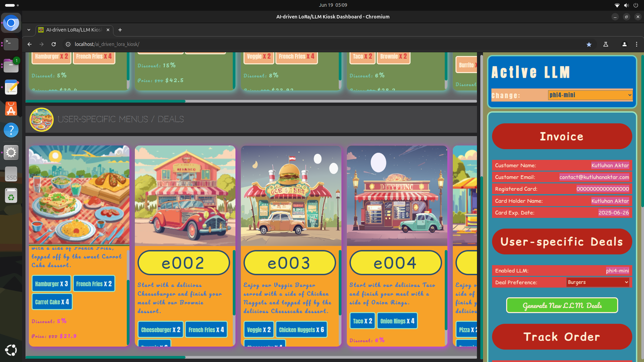Open Ubuntu Software from the dock
The height and width of the screenshot is (362, 644).
tap(11, 109)
